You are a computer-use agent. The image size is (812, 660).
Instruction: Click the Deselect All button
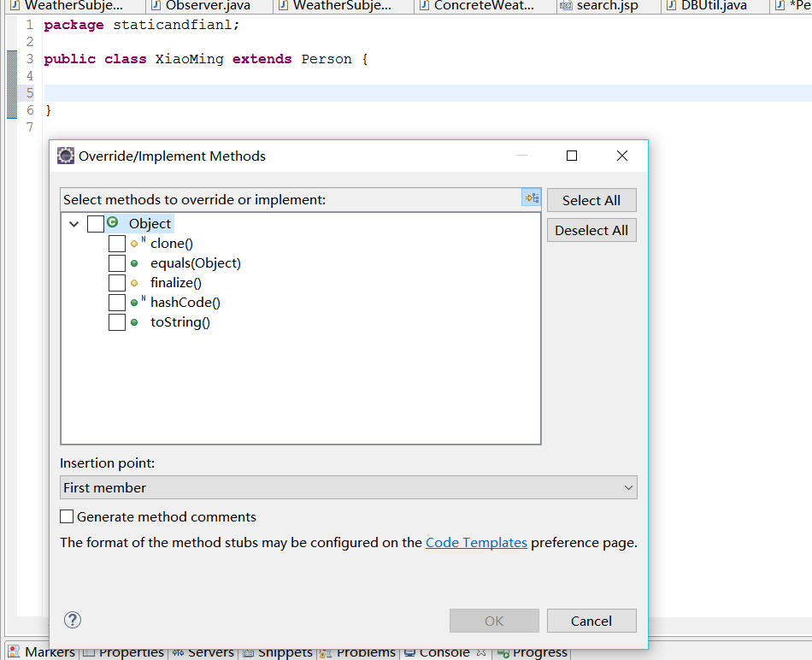pos(591,231)
